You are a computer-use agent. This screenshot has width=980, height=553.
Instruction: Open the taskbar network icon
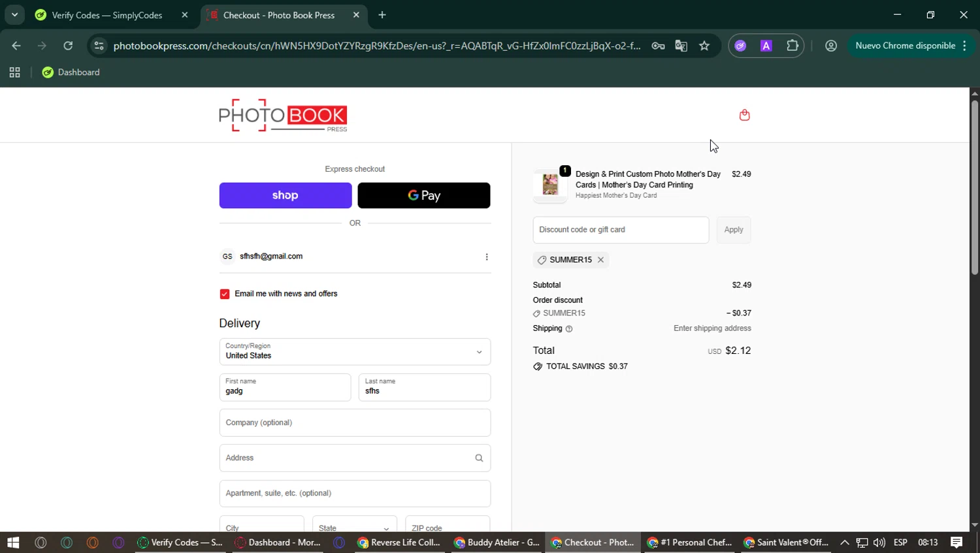click(x=862, y=543)
